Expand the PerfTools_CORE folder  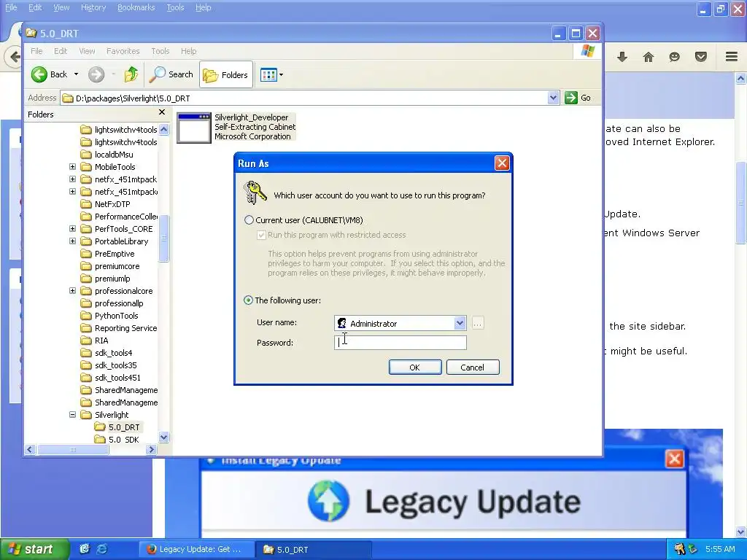pos(72,228)
